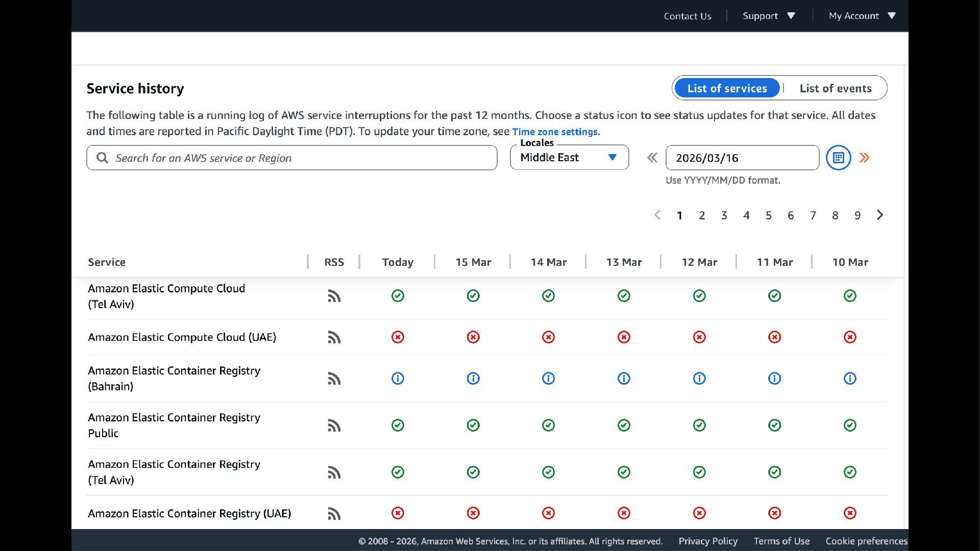Screen dimensions: 980x551
Task: Open today's red status for EC2 (UAE)
Action: (x=398, y=337)
